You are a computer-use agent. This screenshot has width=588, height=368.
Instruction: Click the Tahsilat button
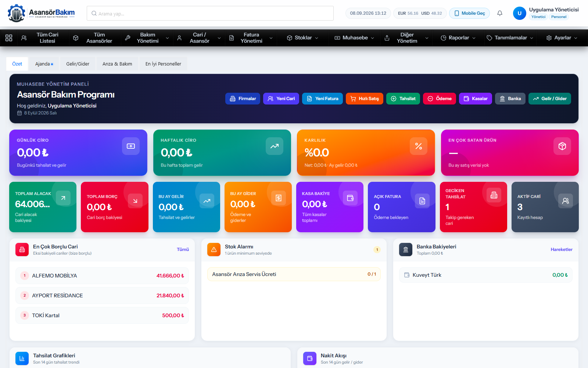(x=403, y=99)
